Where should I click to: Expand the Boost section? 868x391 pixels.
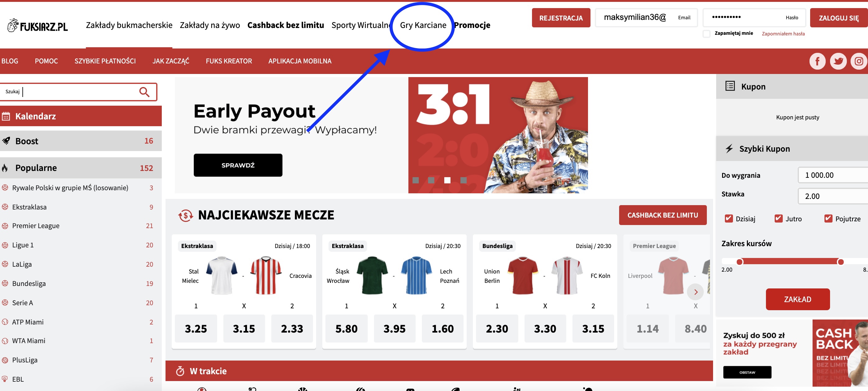coord(81,141)
